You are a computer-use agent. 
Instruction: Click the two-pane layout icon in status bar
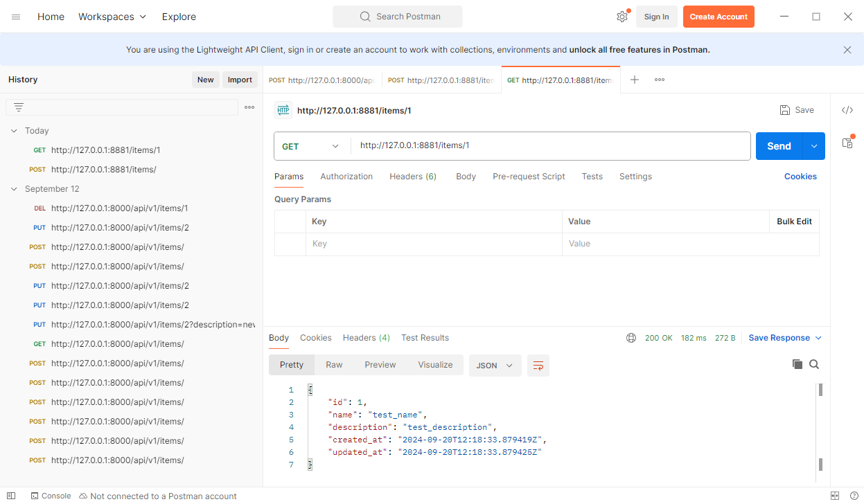pyautogui.click(x=835, y=496)
